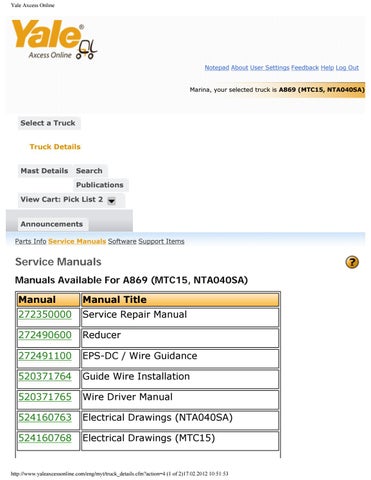The image size is (371, 480).
Task: Click the 'EPS-DC / Wire Guidance' title cell
Action: pyautogui.click(x=180, y=358)
